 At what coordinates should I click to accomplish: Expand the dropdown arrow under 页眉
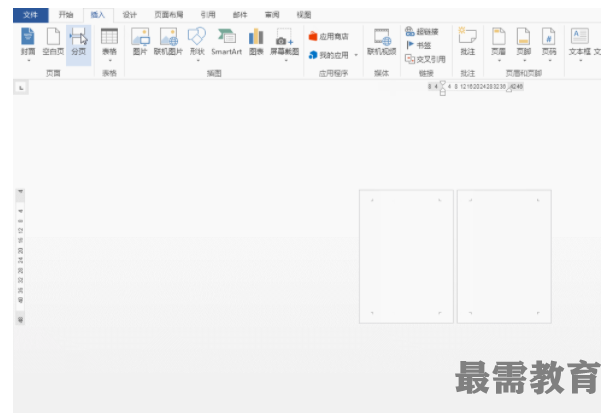tap(499, 61)
